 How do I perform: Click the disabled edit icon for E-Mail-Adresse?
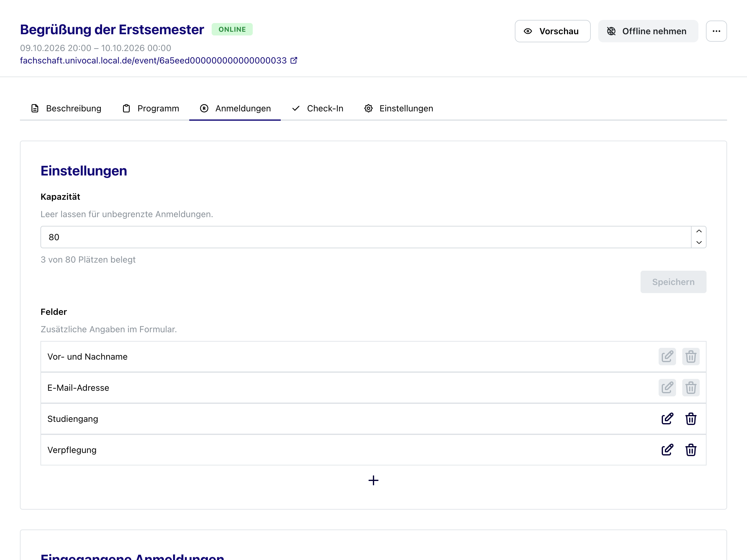point(667,388)
